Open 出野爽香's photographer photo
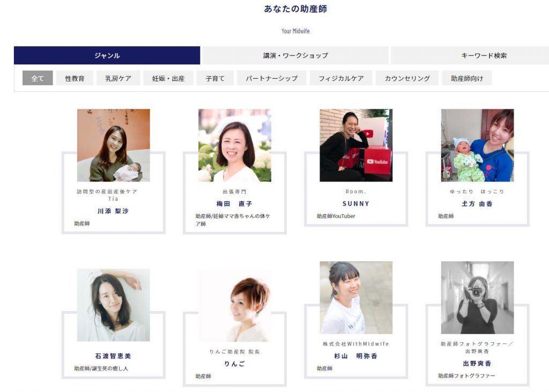The width and height of the screenshot is (549, 392). [x=477, y=298]
